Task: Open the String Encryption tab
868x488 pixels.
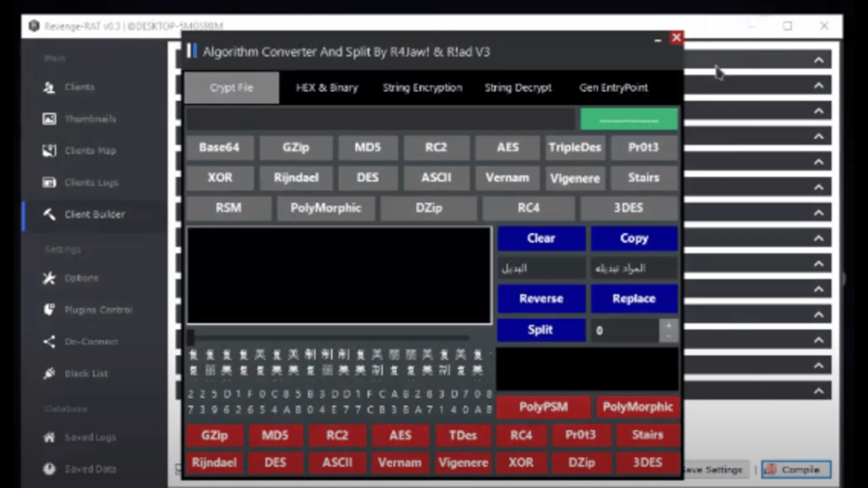Action: point(422,87)
